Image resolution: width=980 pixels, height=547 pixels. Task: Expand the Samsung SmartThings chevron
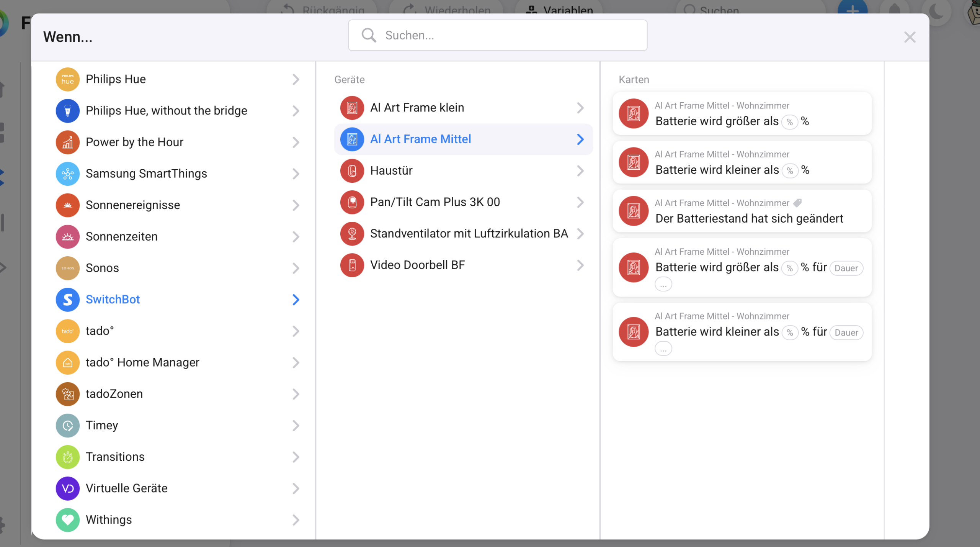pyautogui.click(x=296, y=174)
